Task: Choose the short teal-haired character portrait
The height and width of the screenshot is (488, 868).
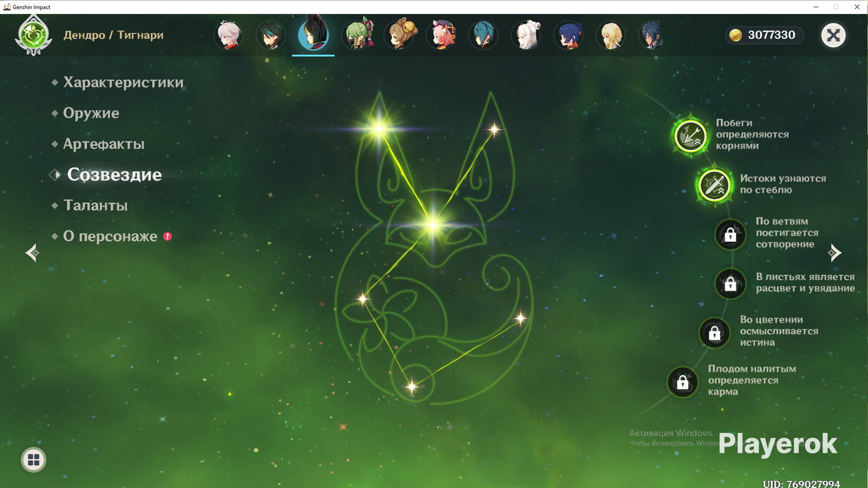Action: pos(483,35)
